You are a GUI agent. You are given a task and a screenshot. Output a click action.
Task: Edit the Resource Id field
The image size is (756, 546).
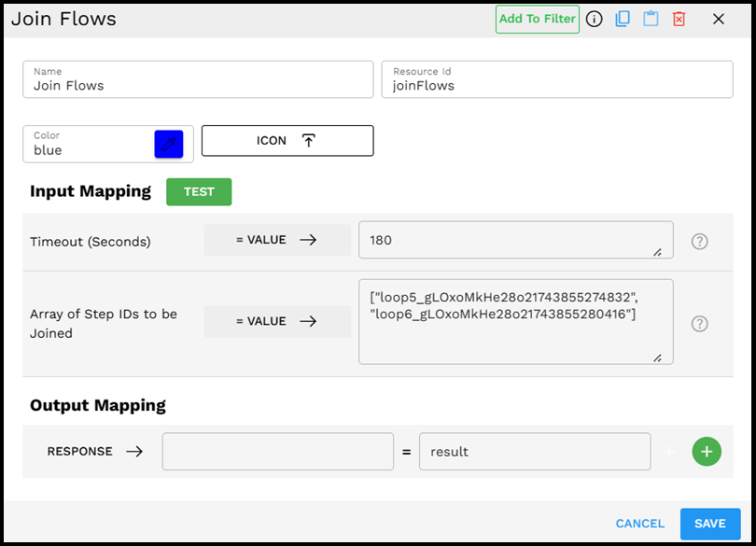(557, 79)
